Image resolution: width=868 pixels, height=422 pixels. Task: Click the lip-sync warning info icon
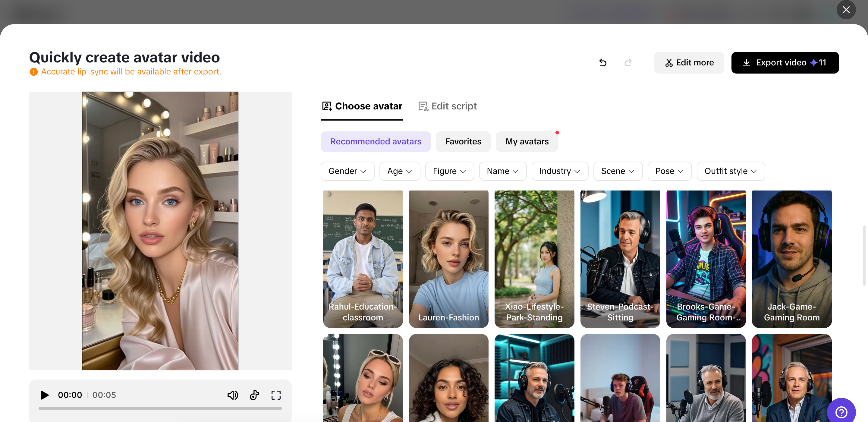[34, 72]
